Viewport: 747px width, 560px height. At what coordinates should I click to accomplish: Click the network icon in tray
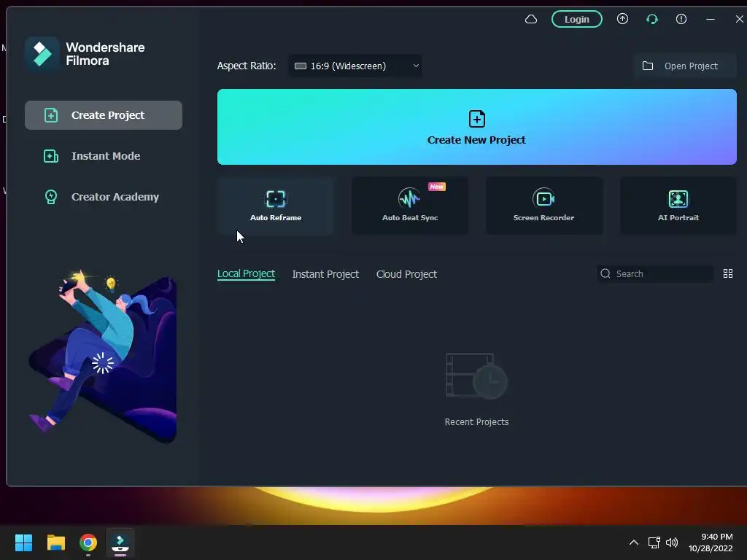click(x=654, y=542)
